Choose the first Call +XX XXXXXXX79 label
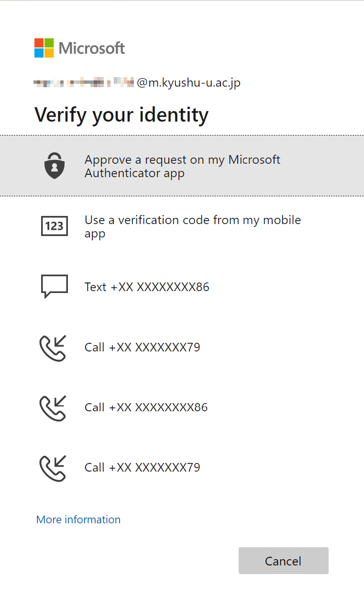 (142, 347)
